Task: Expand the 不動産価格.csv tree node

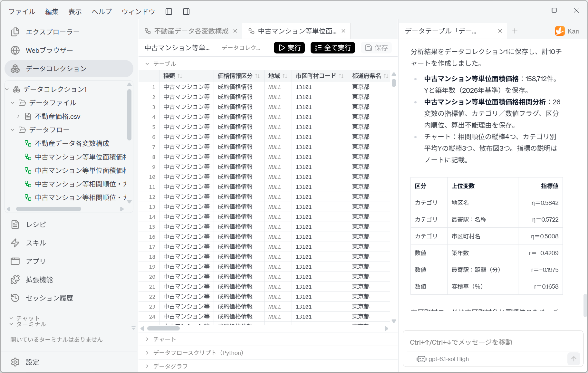Action: [x=18, y=116]
